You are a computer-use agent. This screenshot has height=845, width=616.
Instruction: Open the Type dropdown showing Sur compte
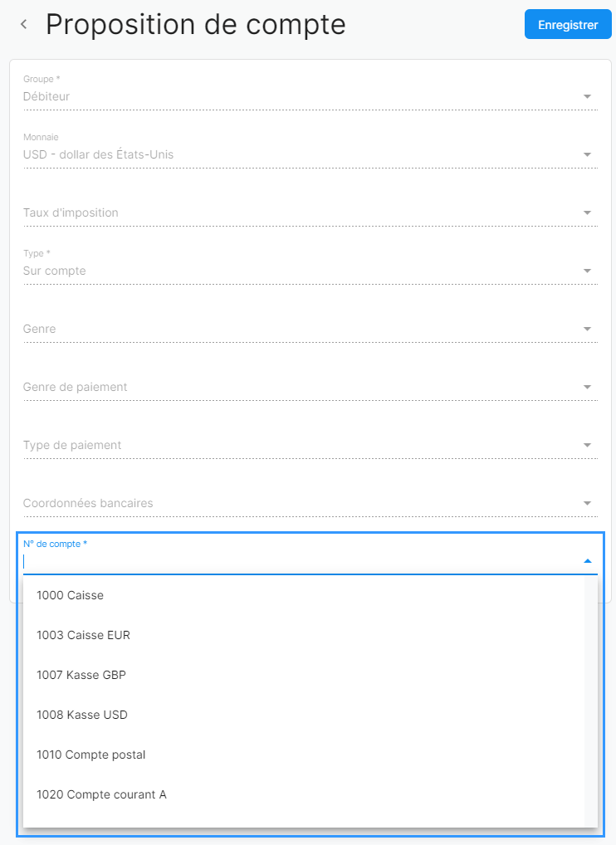(x=299, y=271)
